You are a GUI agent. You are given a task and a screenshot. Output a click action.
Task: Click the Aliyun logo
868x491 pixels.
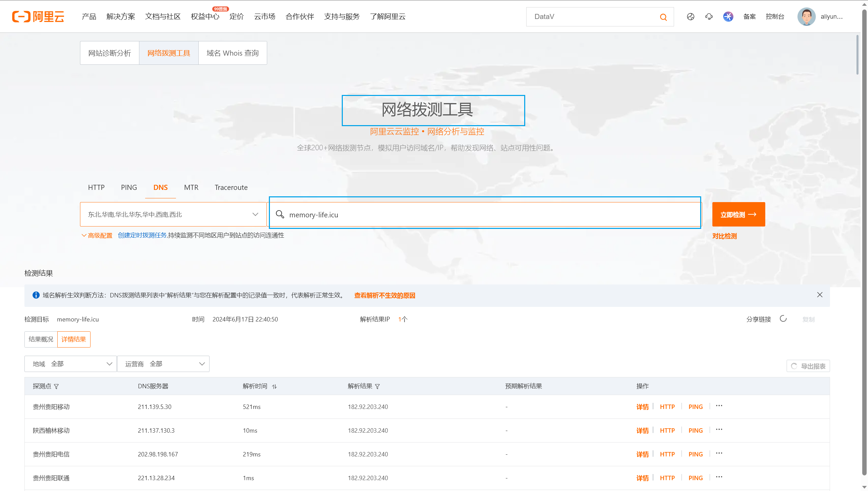[38, 16]
